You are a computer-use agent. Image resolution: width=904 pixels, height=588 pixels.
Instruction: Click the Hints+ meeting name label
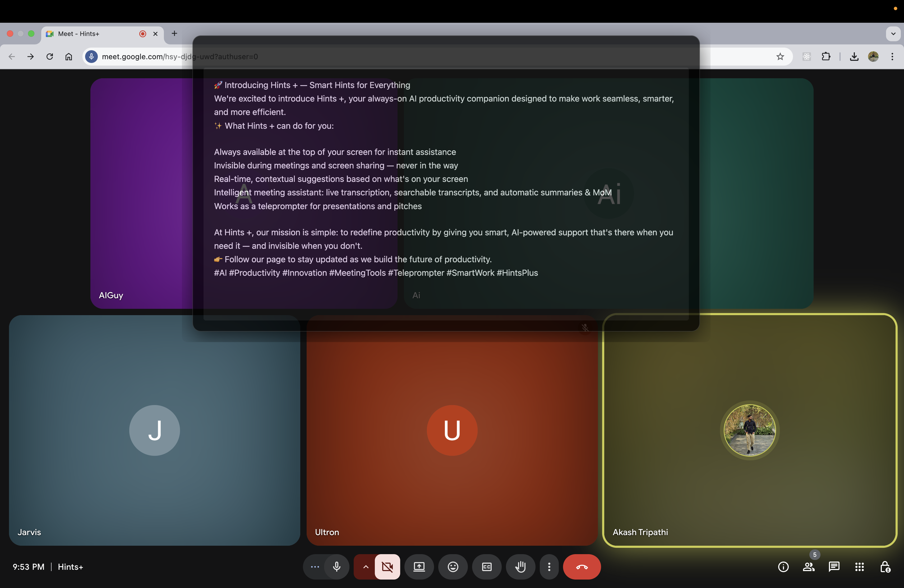[70, 567]
